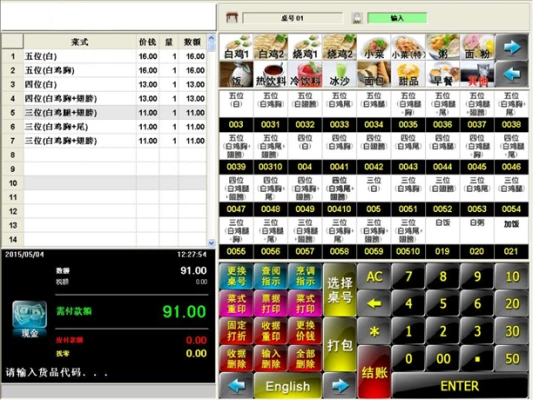Choose the 早餐 breakfast category icon
Image resolution: width=533 pixels, height=400 pixels.
tap(442, 74)
